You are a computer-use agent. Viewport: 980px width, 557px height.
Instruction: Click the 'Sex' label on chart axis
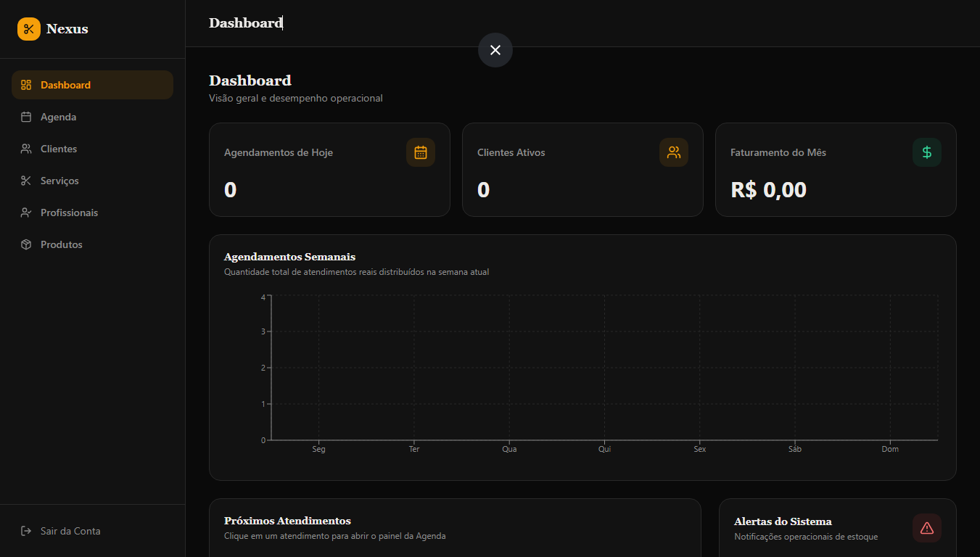click(700, 449)
